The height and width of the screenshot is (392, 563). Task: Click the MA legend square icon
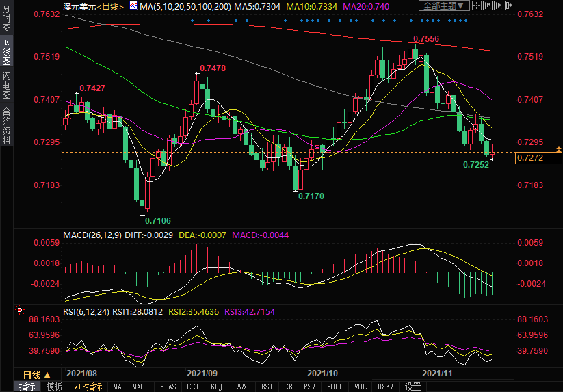click(133, 6)
